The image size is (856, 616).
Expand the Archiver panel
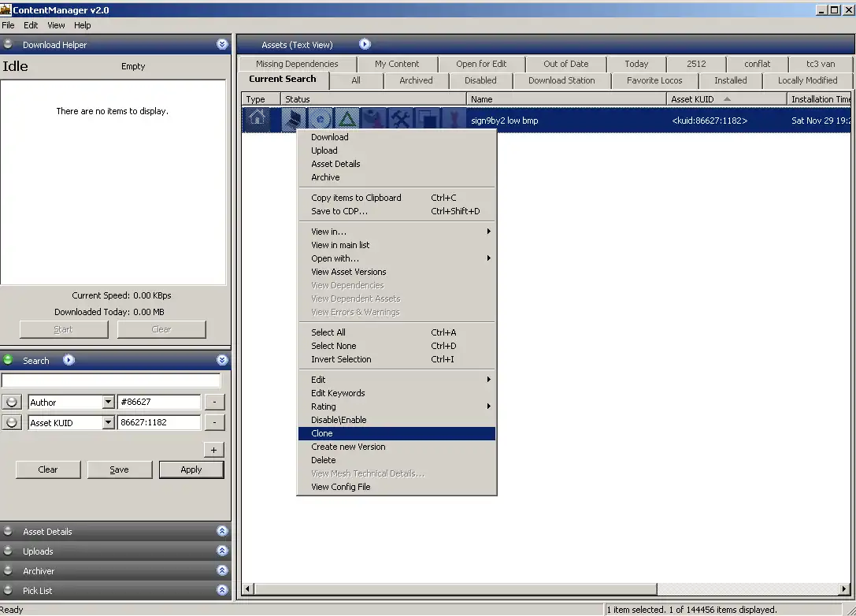click(222, 571)
